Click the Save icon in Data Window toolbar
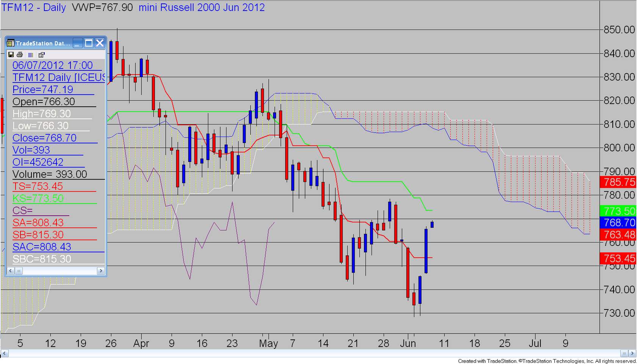Image resolution: width=637 pixels, height=364 pixels. tap(11, 55)
